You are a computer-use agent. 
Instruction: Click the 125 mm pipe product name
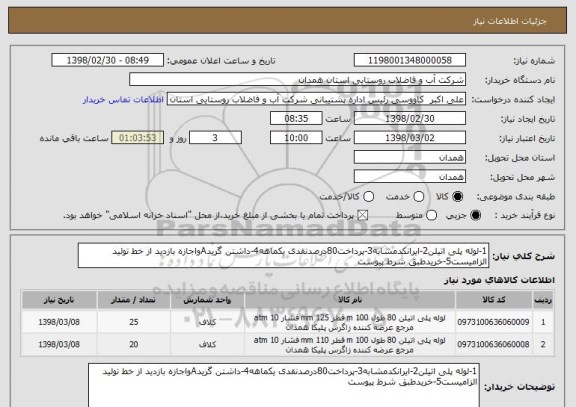click(x=350, y=322)
